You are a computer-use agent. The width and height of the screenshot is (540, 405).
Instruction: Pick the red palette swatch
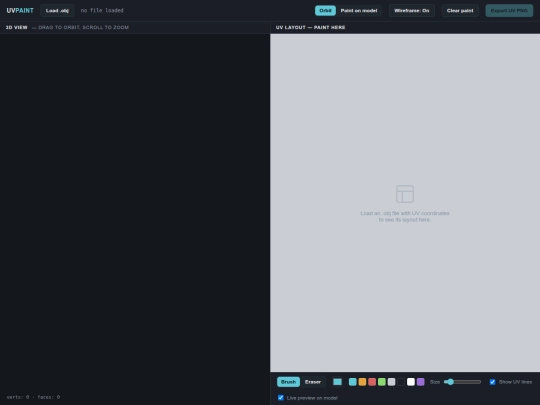pos(372,382)
